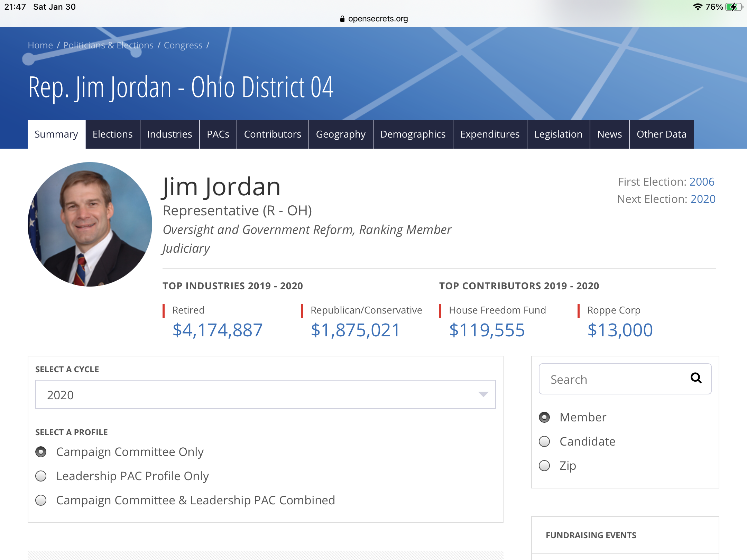Tap the Wi-Fi status icon
This screenshot has height=560, width=747.
coord(698,7)
